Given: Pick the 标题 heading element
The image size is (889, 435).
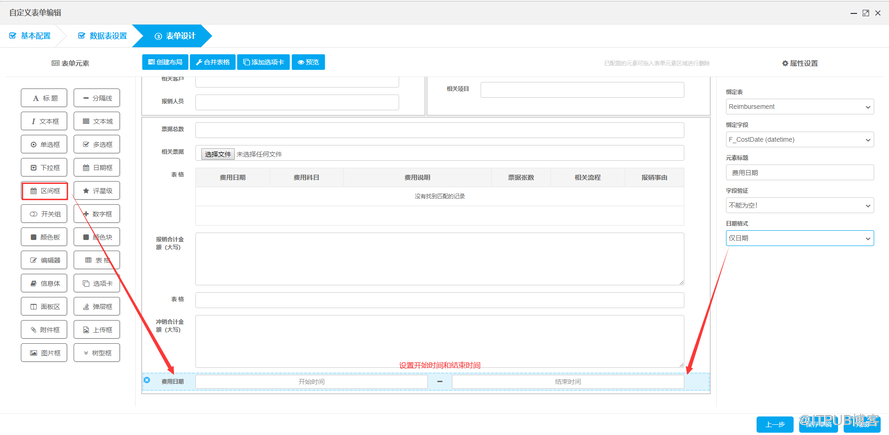Looking at the screenshot, I should coord(44,98).
